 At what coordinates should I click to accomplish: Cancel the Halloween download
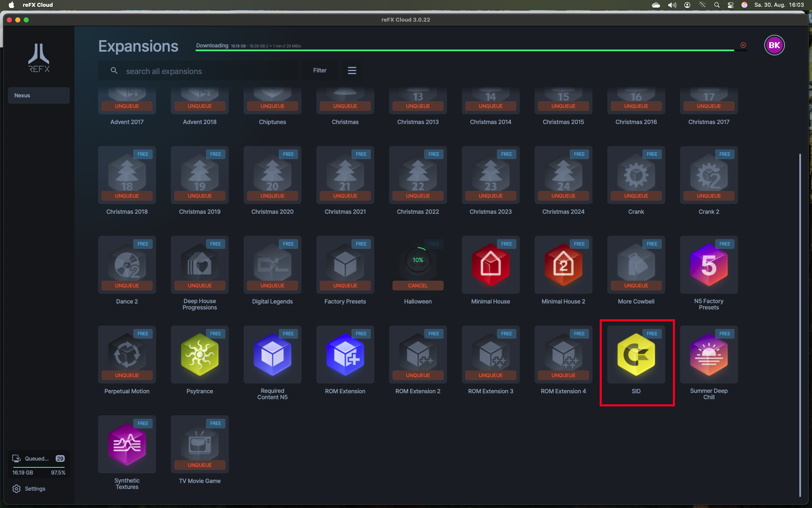[418, 286]
